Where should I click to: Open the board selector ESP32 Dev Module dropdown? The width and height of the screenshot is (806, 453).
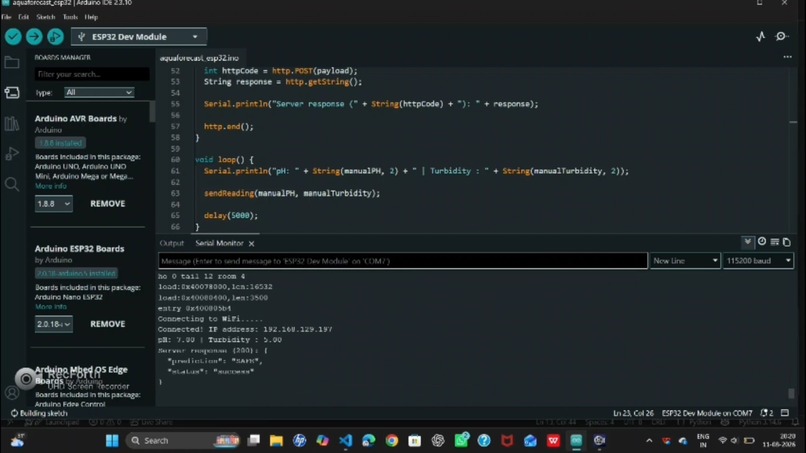(139, 37)
